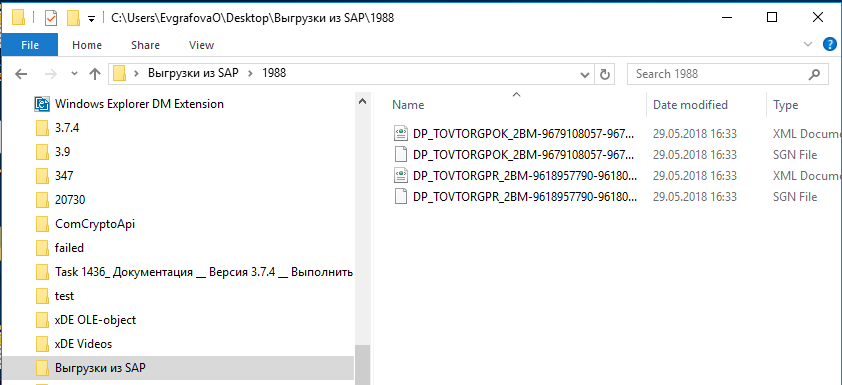Screen dimensions: 842x385
Task: Click the folder icon in title bar
Action: tap(19, 18)
